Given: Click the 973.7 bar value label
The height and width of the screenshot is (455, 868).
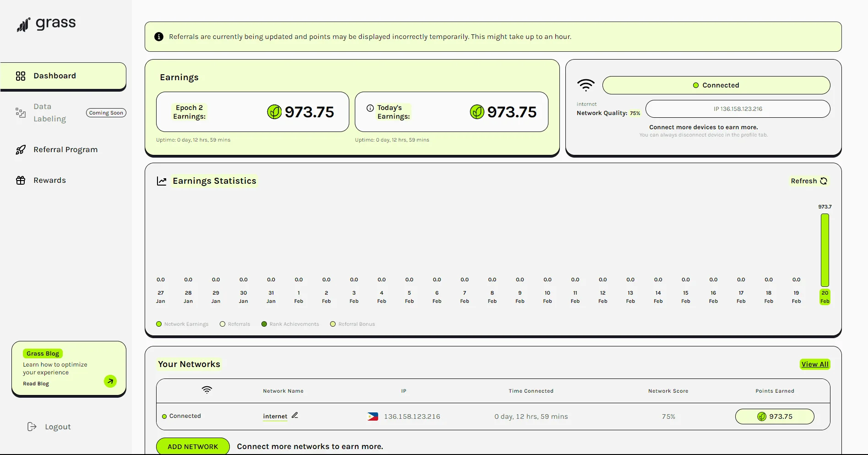Looking at the screenshot, I should click(x=825, y=207).
